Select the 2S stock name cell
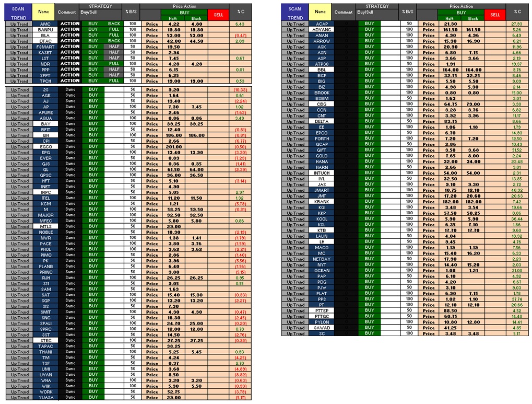The height and width of the screenshot is (404, 532). [x=45, y=90]
